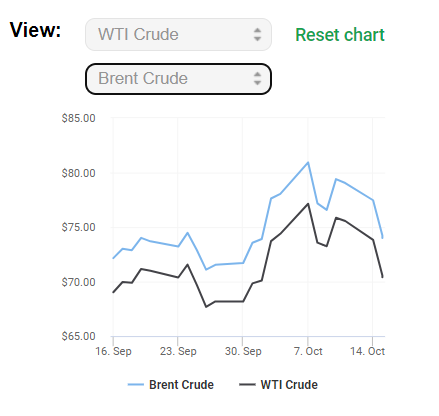Toggle Brent Crude series in legend

coord(181,385)
